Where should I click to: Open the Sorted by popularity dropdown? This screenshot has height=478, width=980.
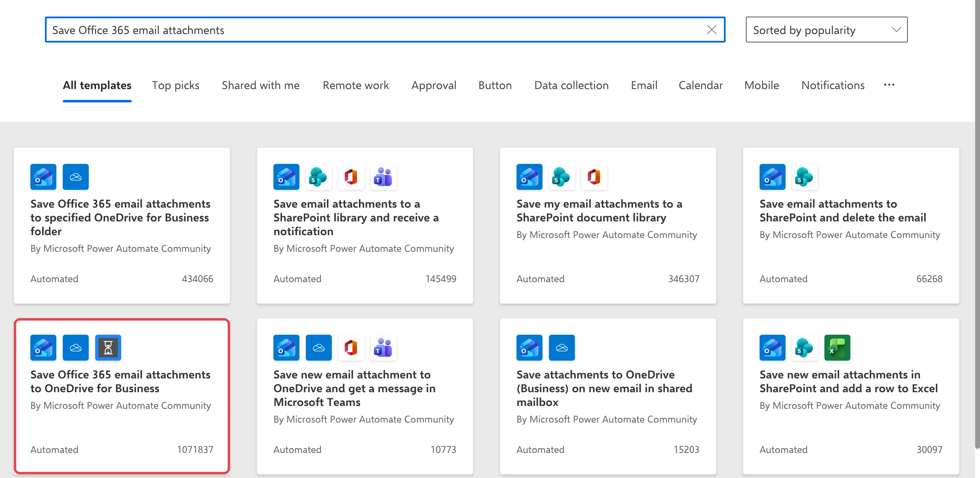pyautogui.click(x=826, y=30)
